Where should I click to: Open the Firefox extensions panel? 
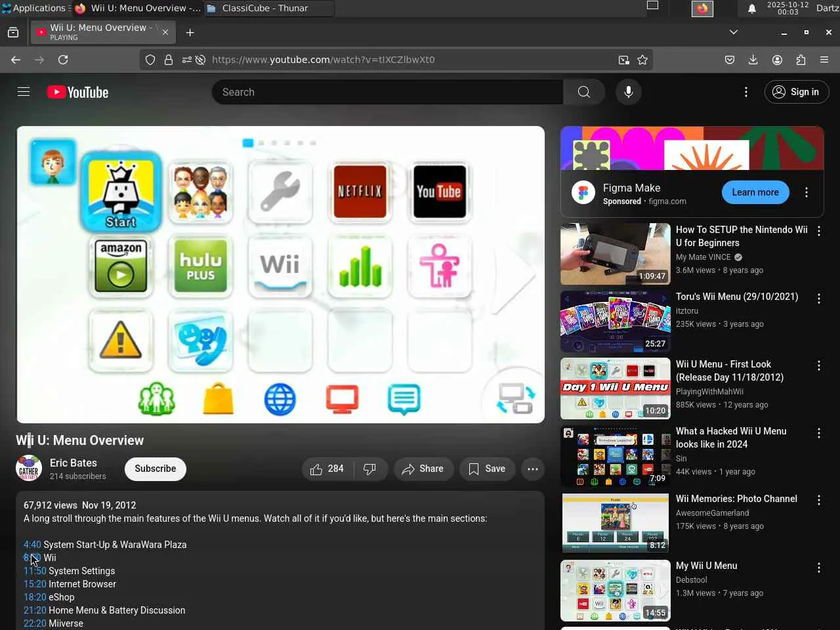click(x=801, y=60)
